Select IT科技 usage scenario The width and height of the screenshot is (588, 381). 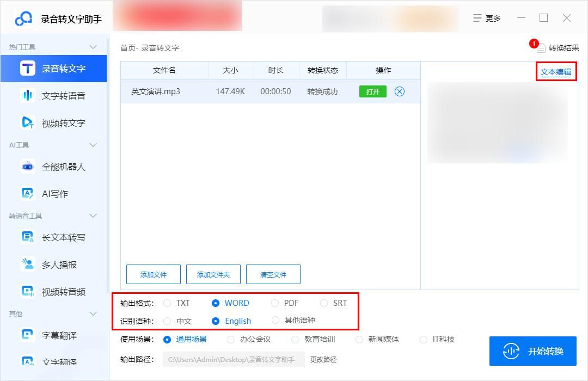(424, 340)
